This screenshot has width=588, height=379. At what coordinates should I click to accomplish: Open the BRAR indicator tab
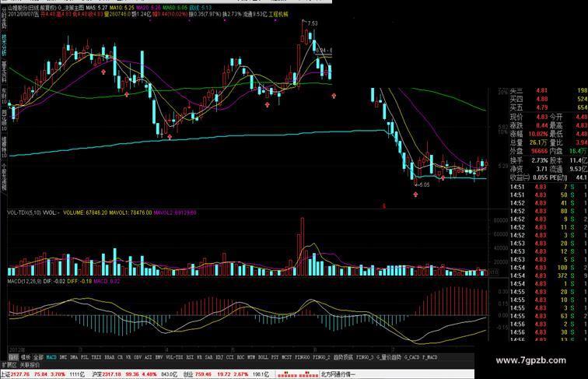[109, 357]
